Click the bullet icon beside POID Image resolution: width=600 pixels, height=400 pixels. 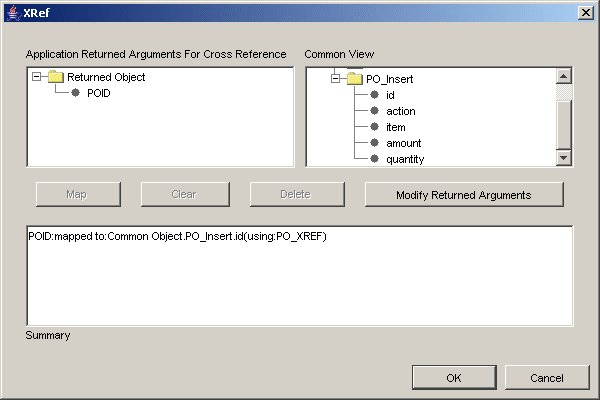(75, 93)
